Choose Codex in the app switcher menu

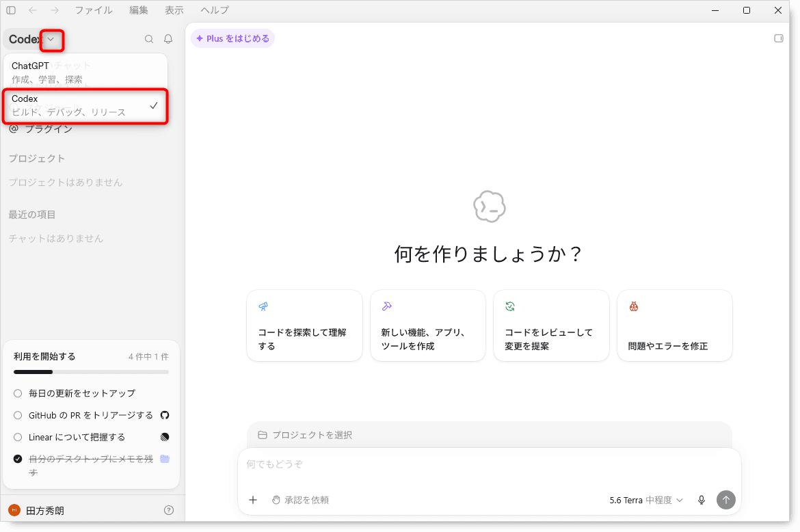tap(85, 105)
